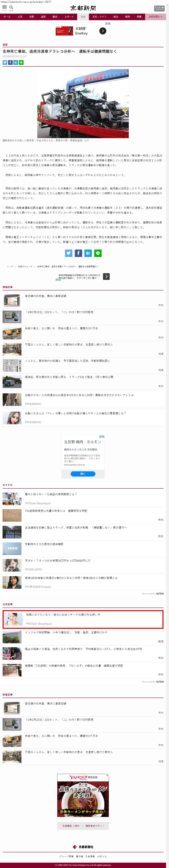This screenshot has height=868, width=169.
Task: Close the 五反野 焼肉 ad with X
Action: point(103,437)
